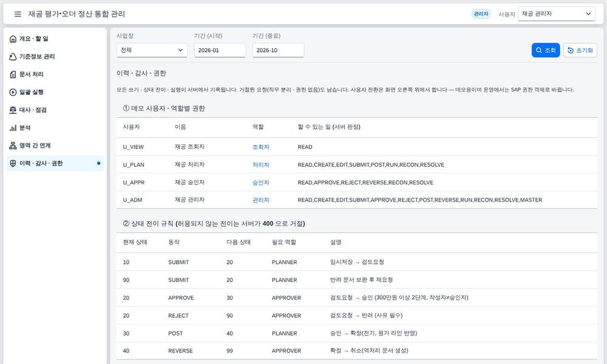This screenshot has height=364, width=607.
Task: Open the hamburger navigation menu
Action: 18,14
